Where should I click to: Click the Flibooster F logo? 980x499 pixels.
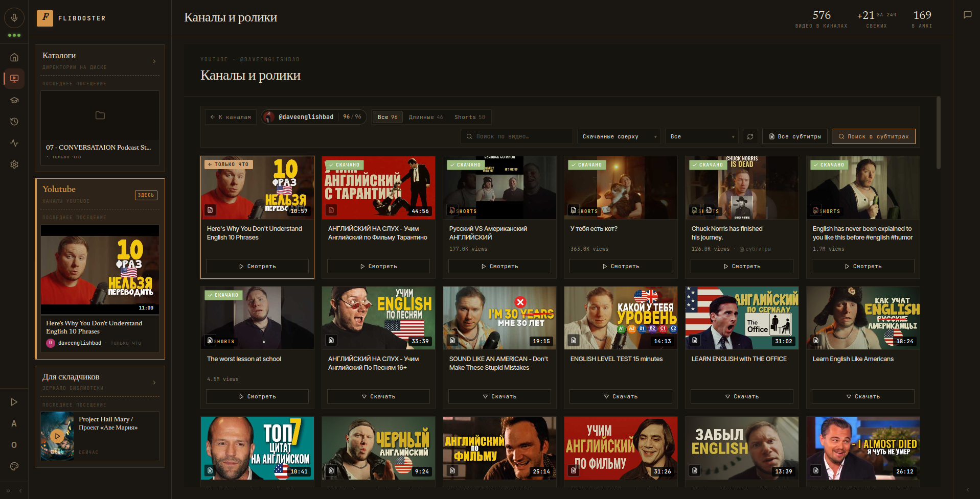click(x=45, y=18)
